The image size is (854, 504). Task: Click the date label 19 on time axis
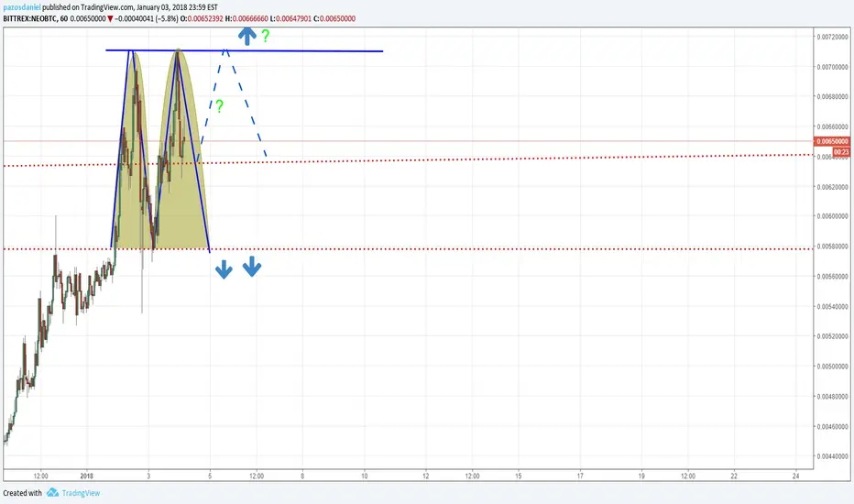point(641,476)
